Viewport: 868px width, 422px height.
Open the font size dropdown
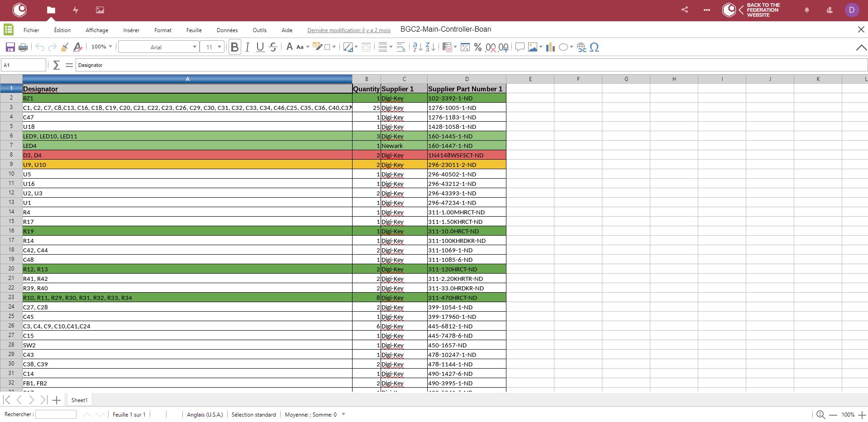pyautogui.click(x=219, y=47)
